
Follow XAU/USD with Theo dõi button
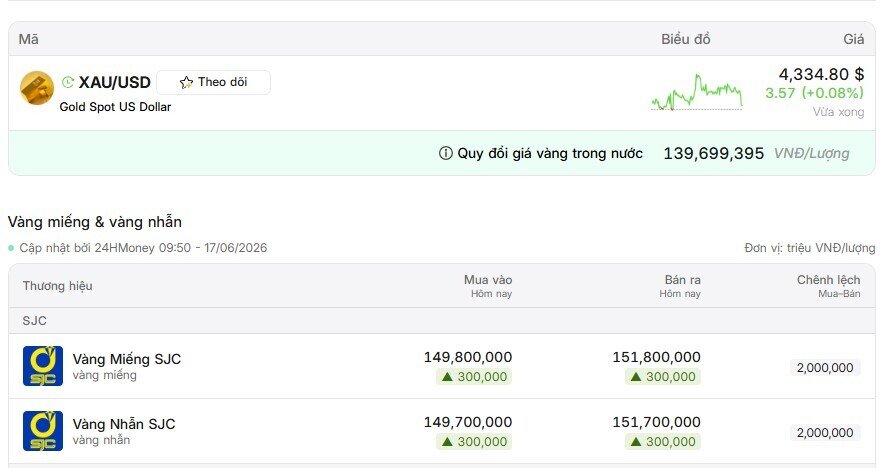[x=213, y=82]
